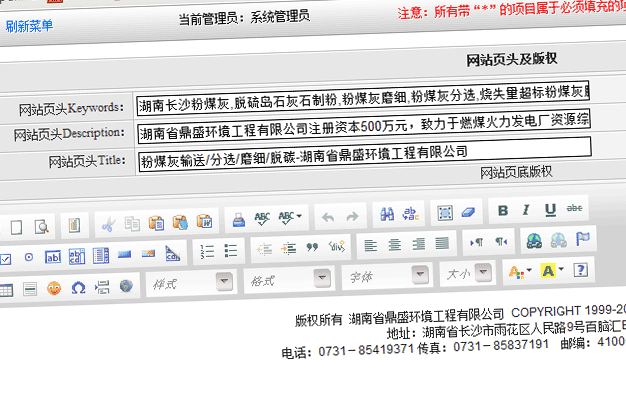
Task: Toggle Strikethrough formatting
Action: pos(574,208)
